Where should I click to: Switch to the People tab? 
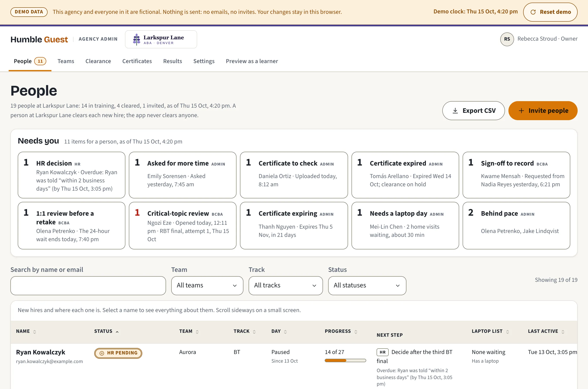pos(30,61)
